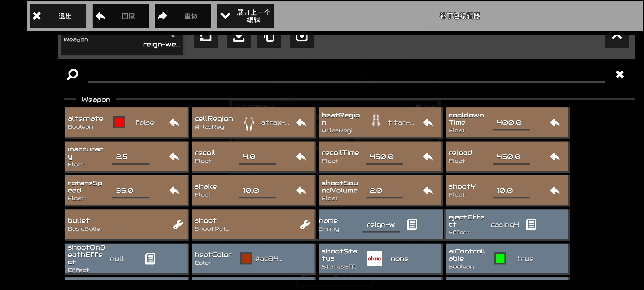Open shoot pattern wrench icon
The width and height of the screenshot is (644, 290).
305,224
